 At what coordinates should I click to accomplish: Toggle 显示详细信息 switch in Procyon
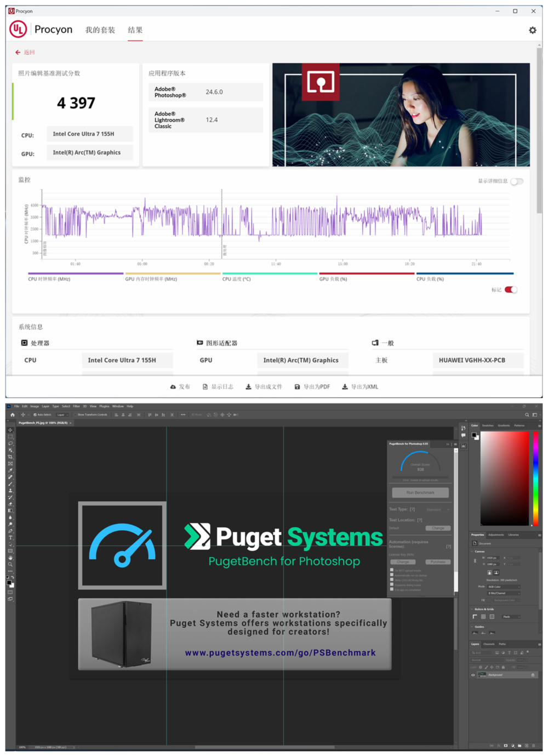(517, 181)
